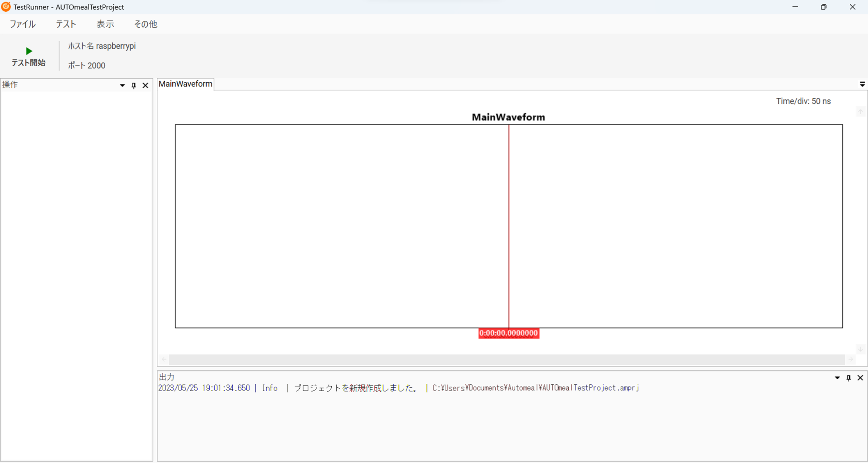
Task: Close the 操作 panel
Action: [x=145, y=85]
